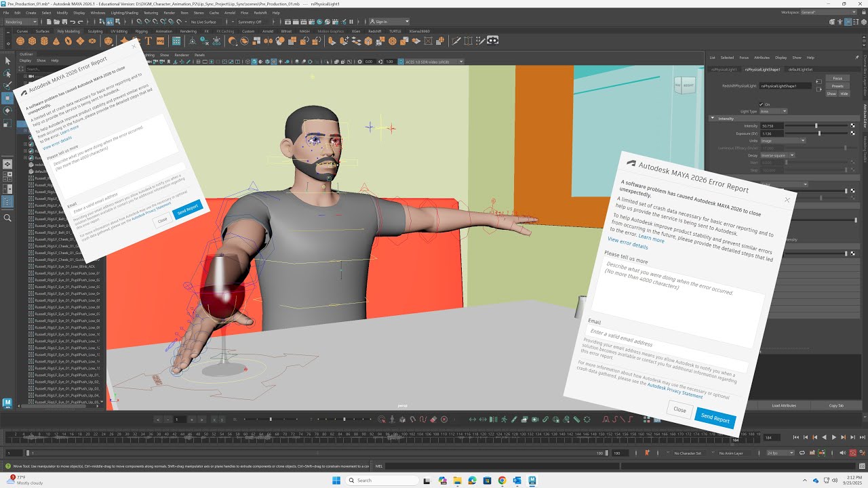Click the Redo icon in the status line

[x=82, y=22]
